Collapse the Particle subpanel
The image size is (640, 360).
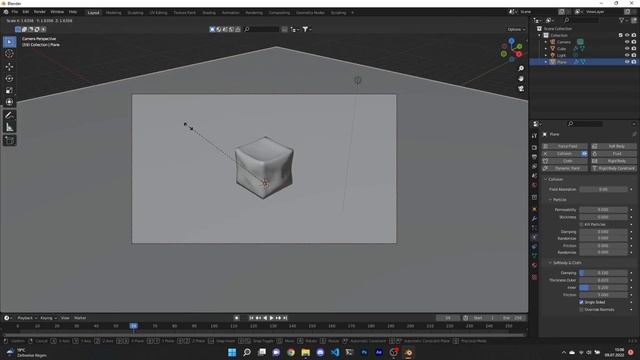(550, 200)
